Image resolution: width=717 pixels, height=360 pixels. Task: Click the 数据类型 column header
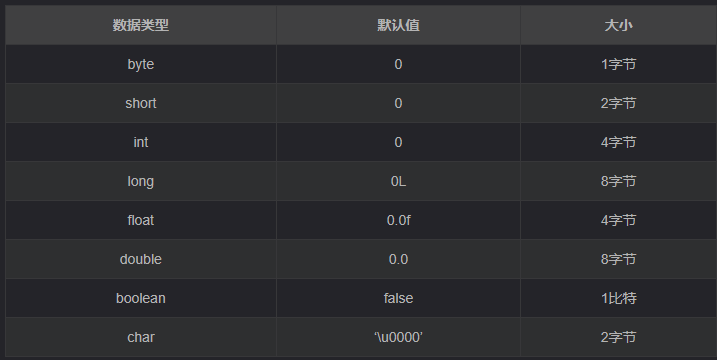[x=141, y=25]
